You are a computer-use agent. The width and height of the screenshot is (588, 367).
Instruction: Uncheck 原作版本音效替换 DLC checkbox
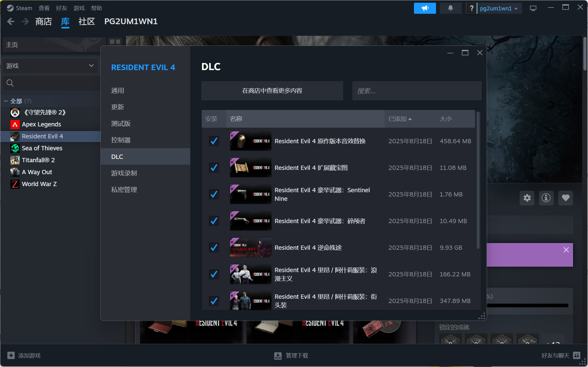(x=214, y=141)
